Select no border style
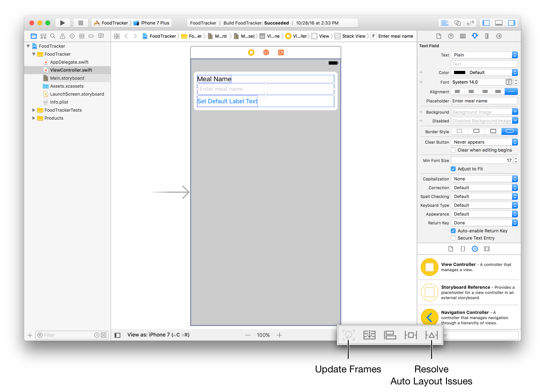 click(460, 131)
